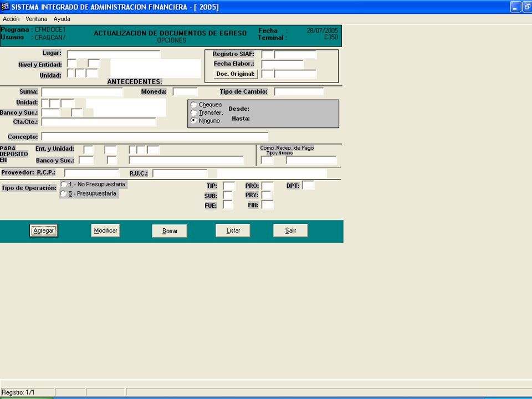Minimize the Sistema Integrado window
The height and width of the screenshot is (399, 532).
pos(515,7)
